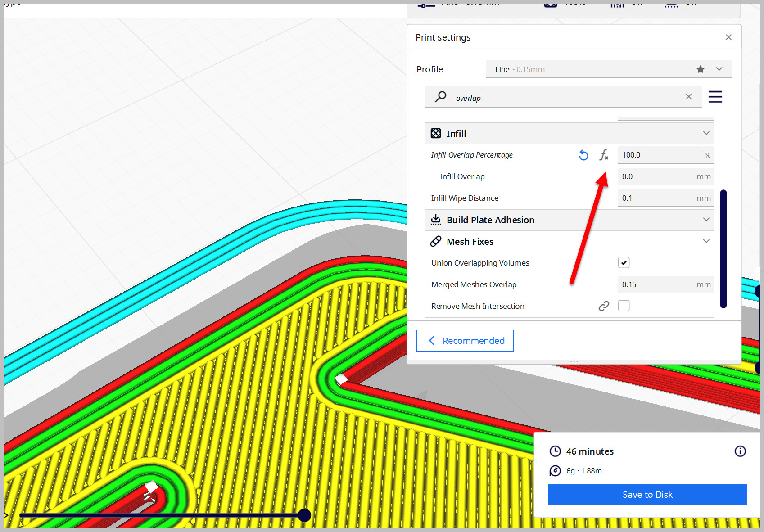Click the Build Plate Adhesion icon
Screen dimensions: 764x532
click(x=435, y=220)
